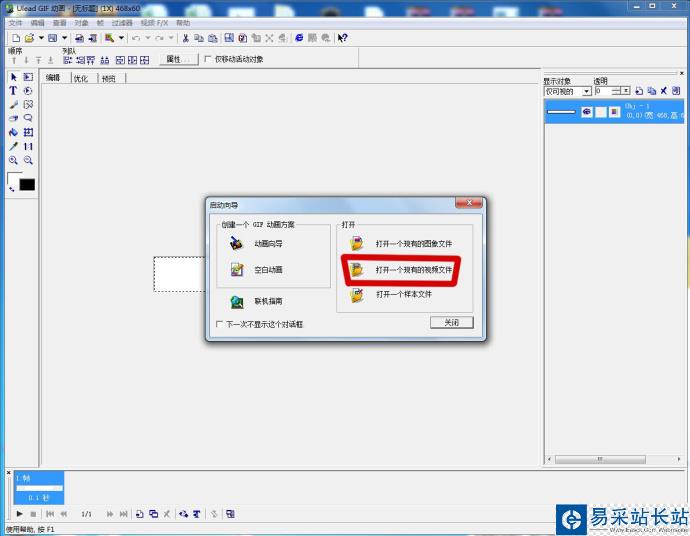
Task: Click Online Guide in startup dialog
Action: tap(256, 301)
